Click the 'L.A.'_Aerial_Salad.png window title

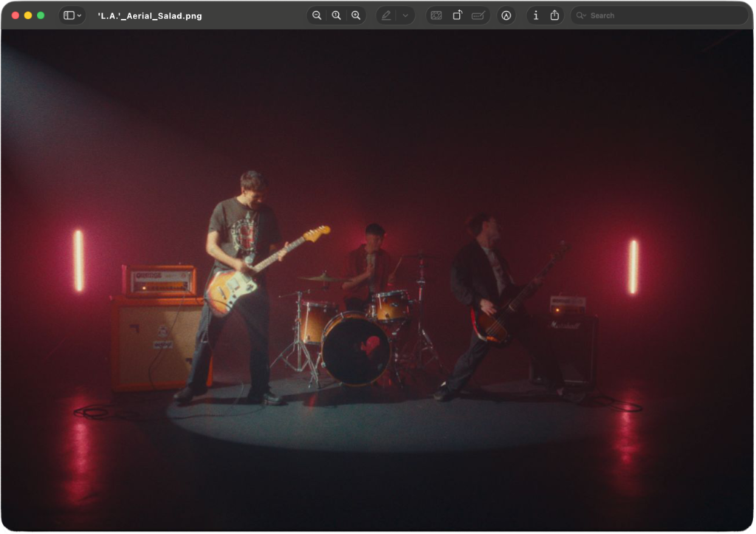[150, 16]
